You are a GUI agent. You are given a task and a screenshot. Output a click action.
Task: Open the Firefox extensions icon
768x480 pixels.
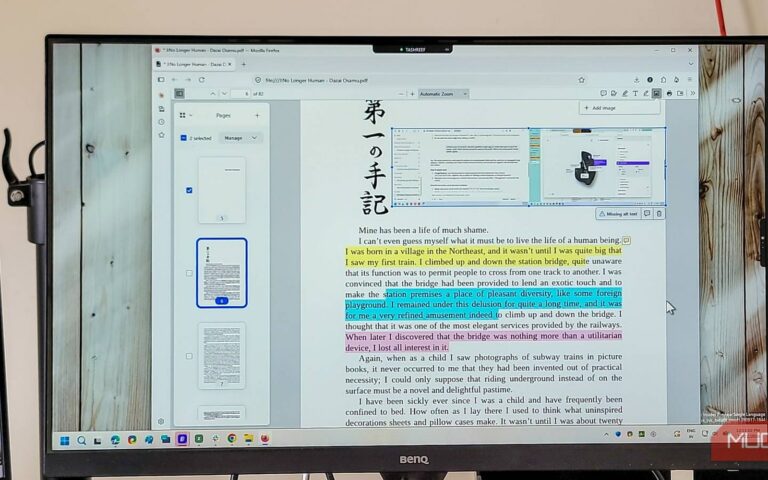pyautogui.click(x=663, y=80)
